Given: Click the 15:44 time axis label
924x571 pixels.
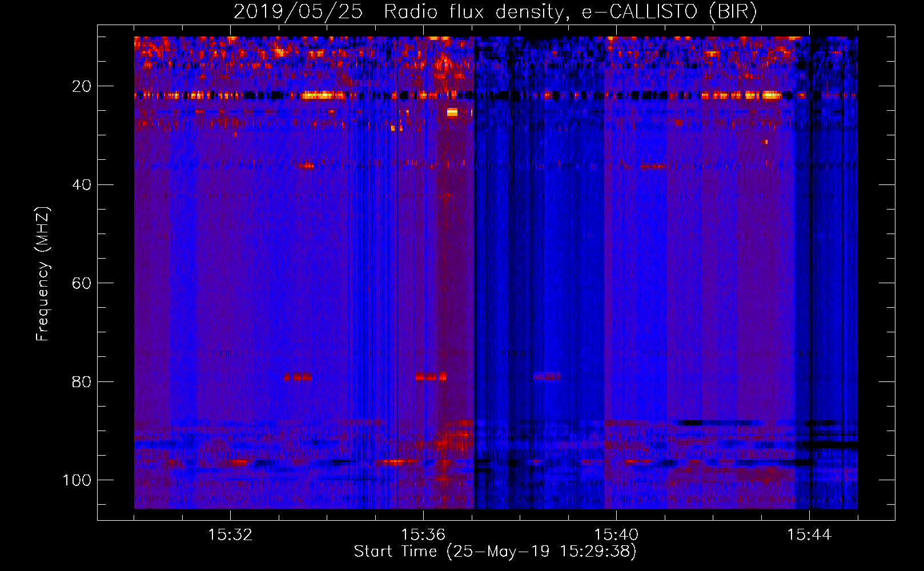Looking at the screenshot, I should tap(809, 535).
